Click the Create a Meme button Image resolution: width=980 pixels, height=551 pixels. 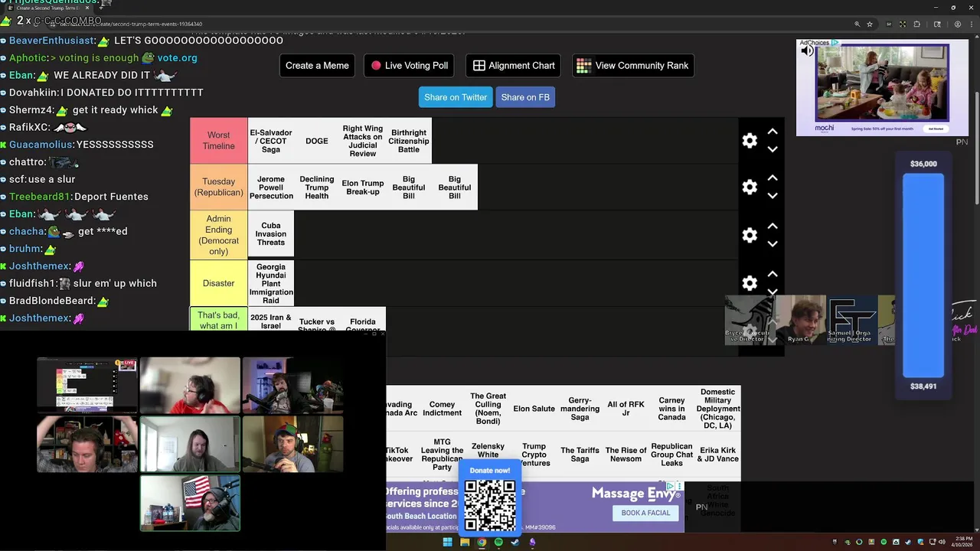(317, 65)
